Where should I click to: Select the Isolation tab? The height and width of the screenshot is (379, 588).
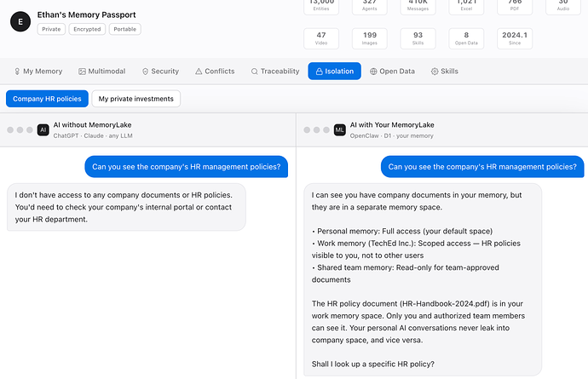[x=334, y=72]
